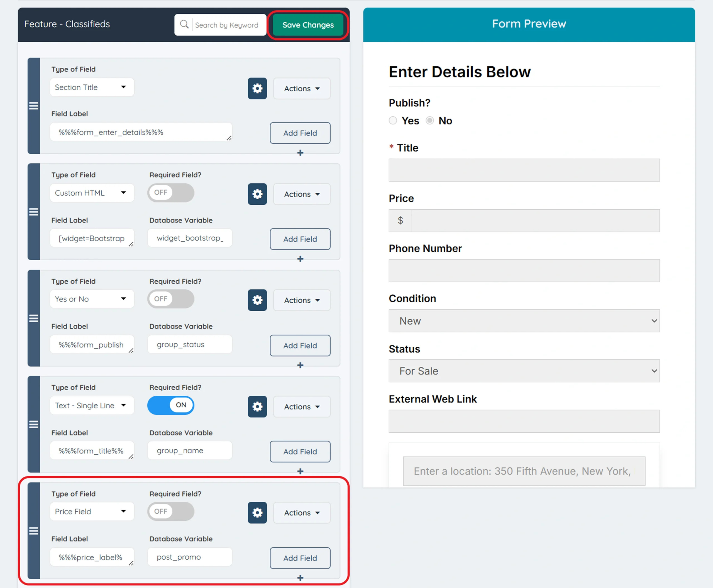This screenshot has width=713, height=588.
Task: Click gear icon for Yes or No field
Action: (257, 300)
